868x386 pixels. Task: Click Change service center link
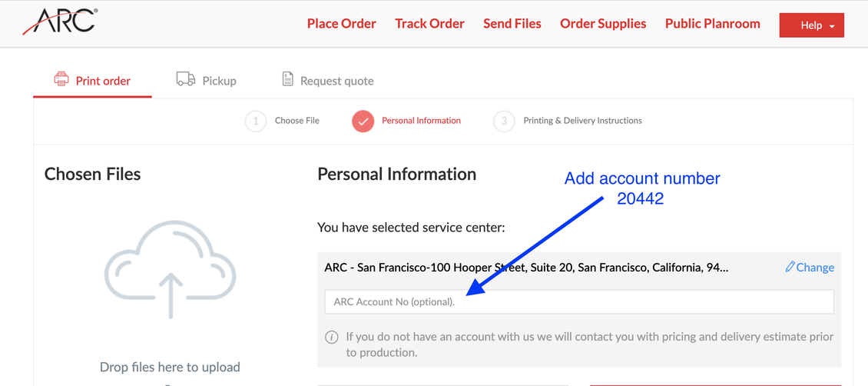(x=810, y=268)
